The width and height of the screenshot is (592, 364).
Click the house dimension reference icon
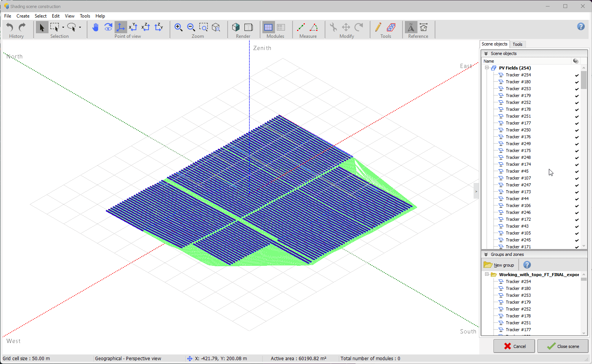tap(424, 27)
